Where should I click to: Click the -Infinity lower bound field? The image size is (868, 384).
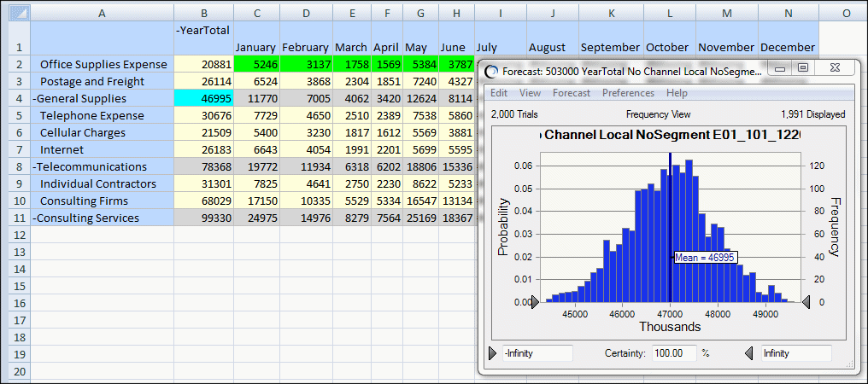click(537, 352)
